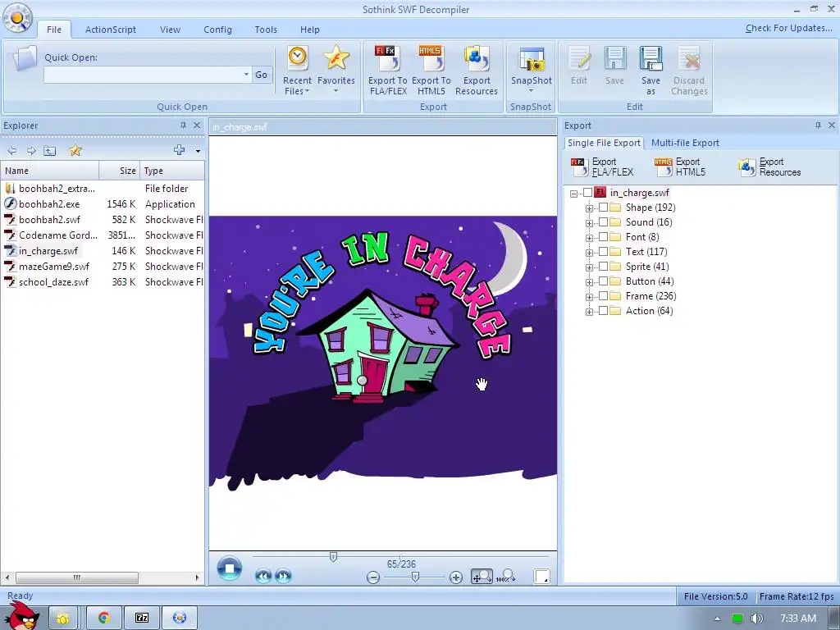Click the zoom level slider handle
Viewport: 840px width, 630px height.
coord(415,577)
